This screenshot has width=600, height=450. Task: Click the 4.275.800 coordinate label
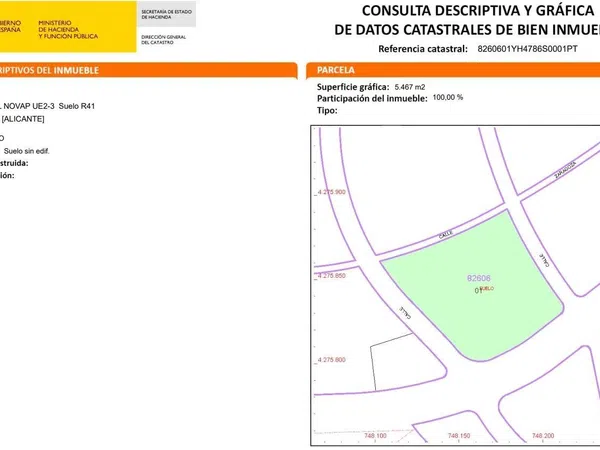point(330,359)
